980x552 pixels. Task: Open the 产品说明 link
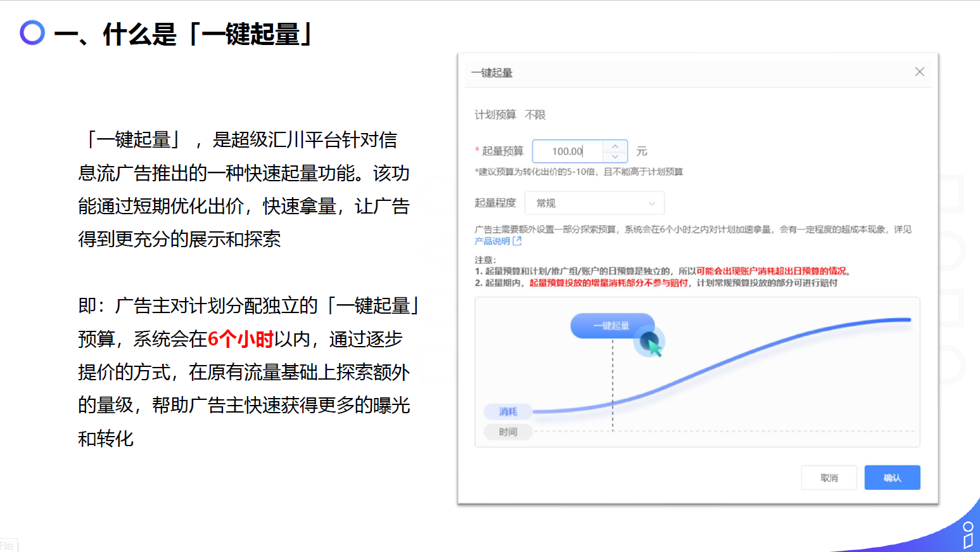coord(492,241)
